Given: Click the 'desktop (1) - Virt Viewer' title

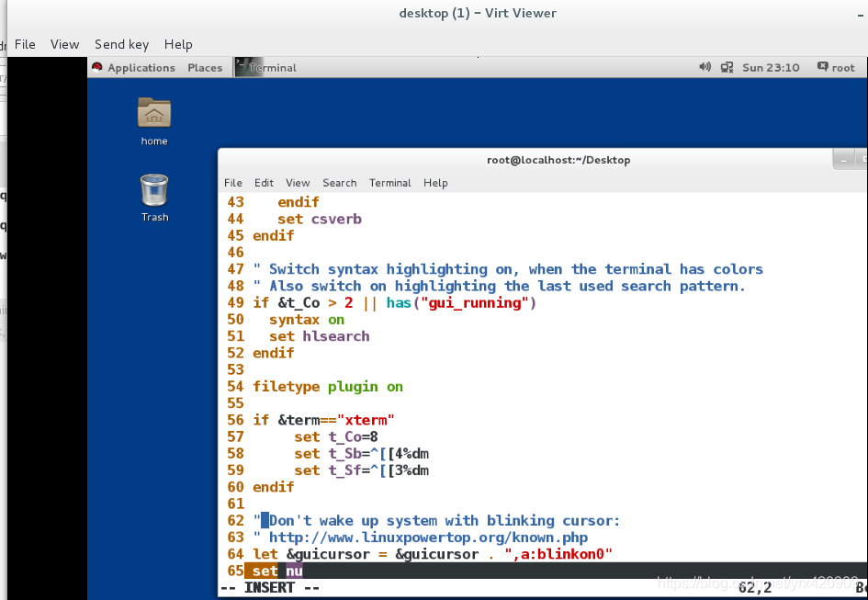Looking at the screenshot, I should [478, 13].
